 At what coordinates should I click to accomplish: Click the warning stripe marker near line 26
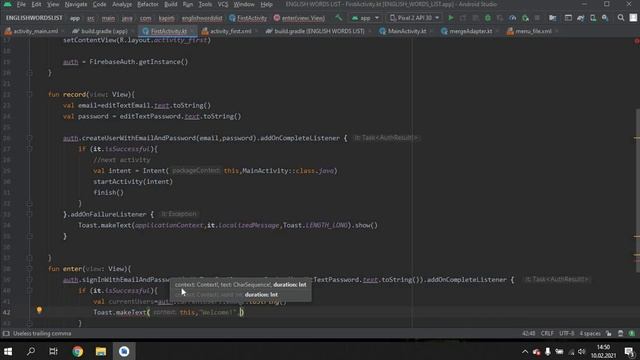point(637,138)
